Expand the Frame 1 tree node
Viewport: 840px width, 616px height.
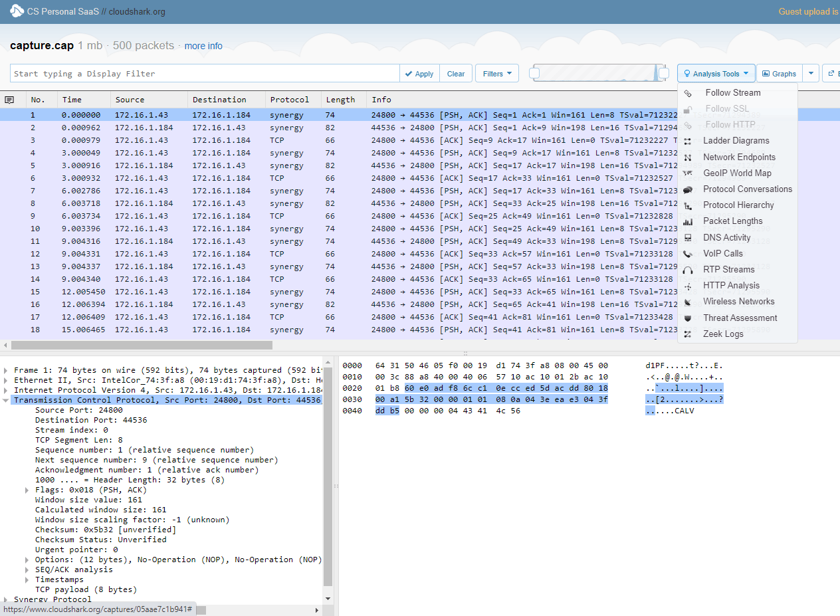click(x=6, y=370)
